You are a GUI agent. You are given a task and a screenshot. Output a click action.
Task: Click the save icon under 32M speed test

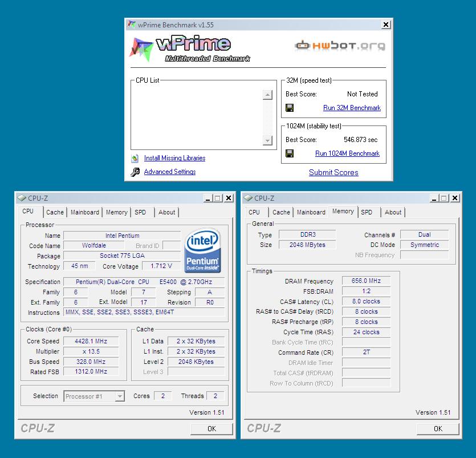tap(290, 108)
